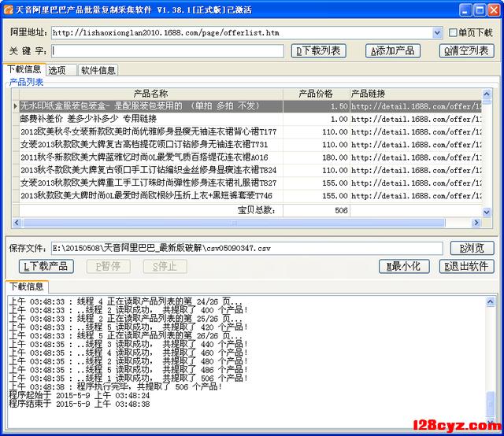
Task: Click log line 程序起始于 2015-5-9
Action: coord(80,395)
